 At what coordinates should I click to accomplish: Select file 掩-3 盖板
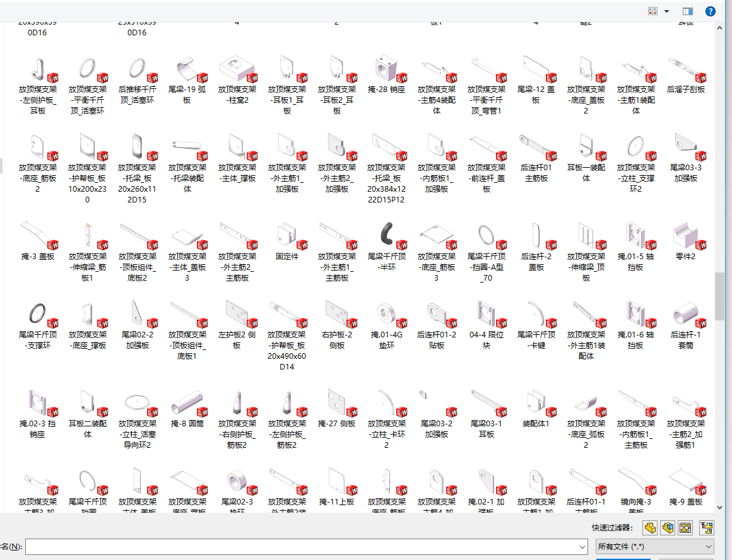coord(38,242)
